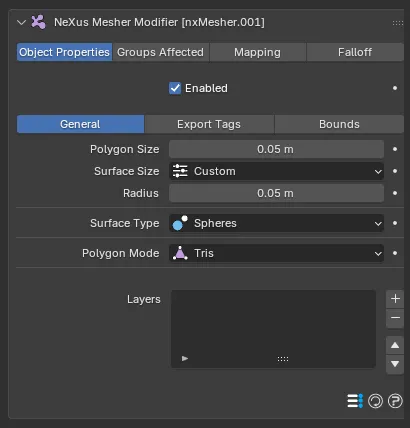Click animate dot for Polygon Size
The height and width of the screenshot is (428, 410).
coord(395,149)
